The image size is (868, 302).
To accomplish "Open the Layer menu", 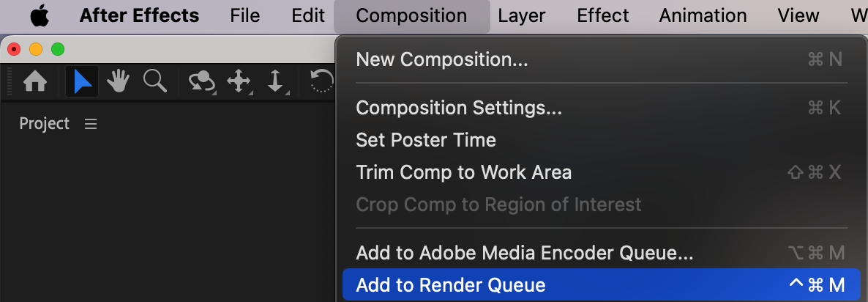I will click(522, 15).
